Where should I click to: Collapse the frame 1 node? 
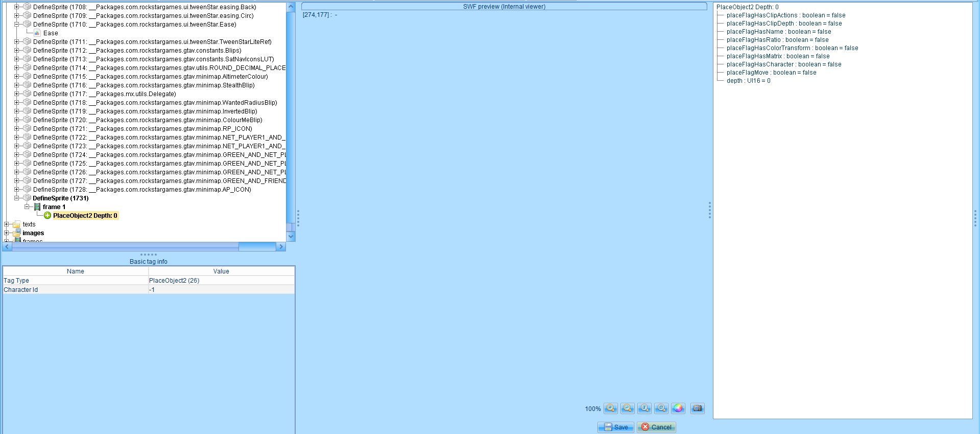[27, 207]
